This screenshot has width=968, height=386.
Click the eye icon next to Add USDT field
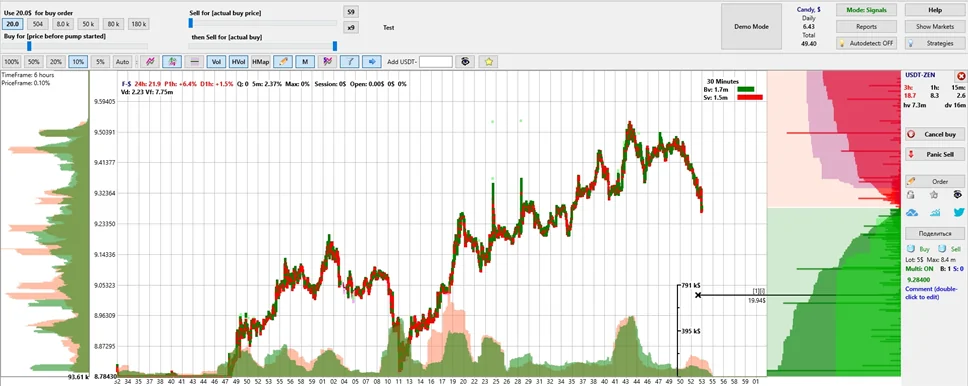(x=464, y=62)
